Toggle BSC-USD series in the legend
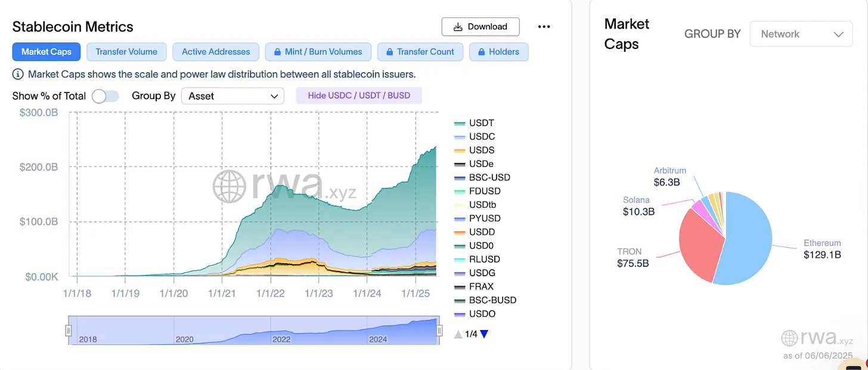Image resolution: width=868 pixels, height=370 pixels. 482,177
